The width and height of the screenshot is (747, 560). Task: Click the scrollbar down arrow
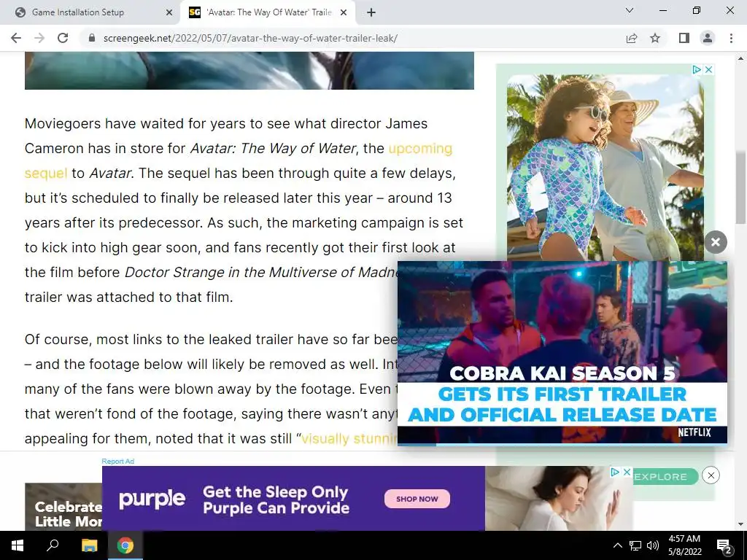point(741,524)
